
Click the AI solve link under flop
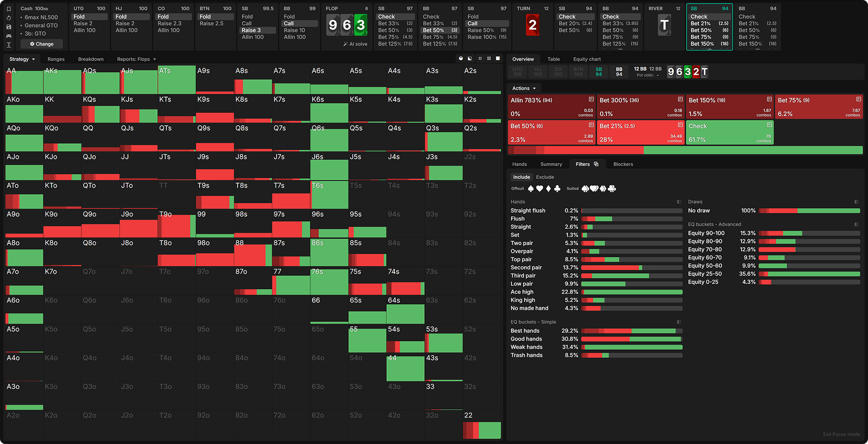(355, 44)
